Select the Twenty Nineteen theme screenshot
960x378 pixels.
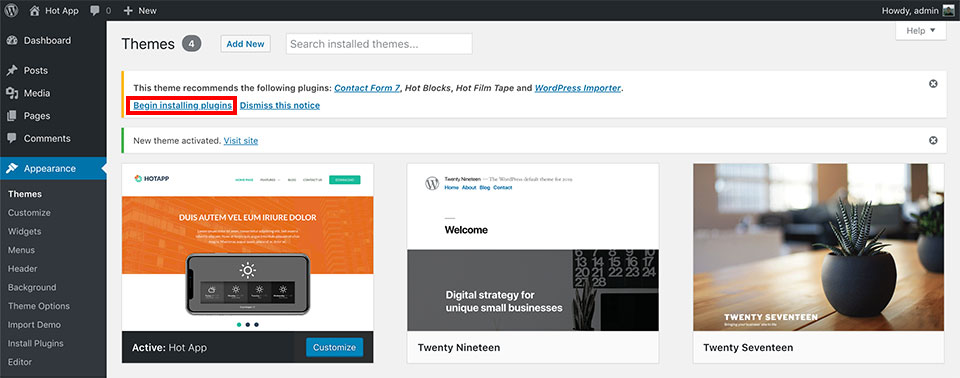tap(533, 248)
